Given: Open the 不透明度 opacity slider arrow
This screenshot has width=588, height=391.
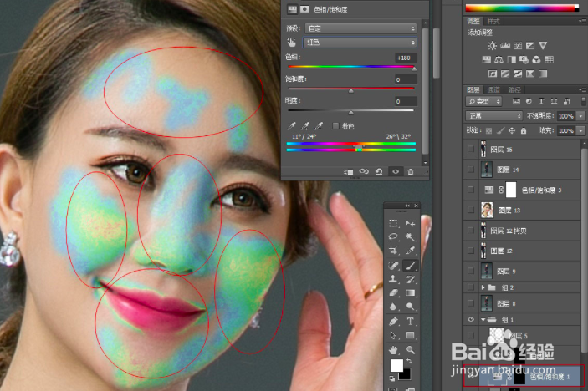Looking at the screenshot, I should coord(580,116).
